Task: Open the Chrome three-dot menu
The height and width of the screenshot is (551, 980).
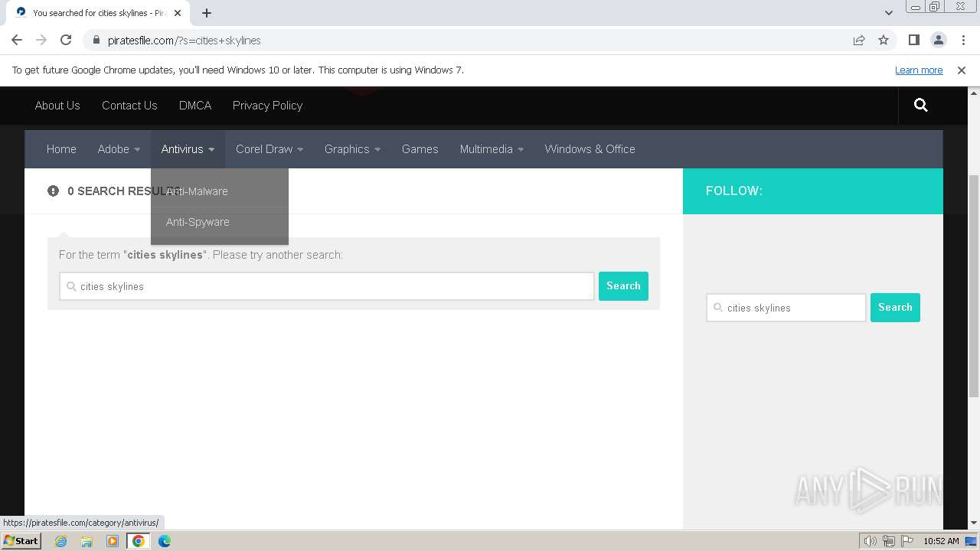Action: [963, 40]
